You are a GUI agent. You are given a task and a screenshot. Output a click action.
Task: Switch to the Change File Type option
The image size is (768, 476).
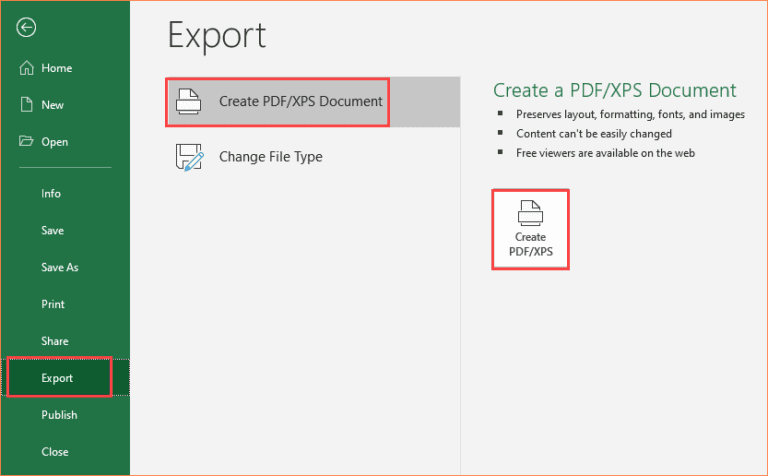[270, 157]
